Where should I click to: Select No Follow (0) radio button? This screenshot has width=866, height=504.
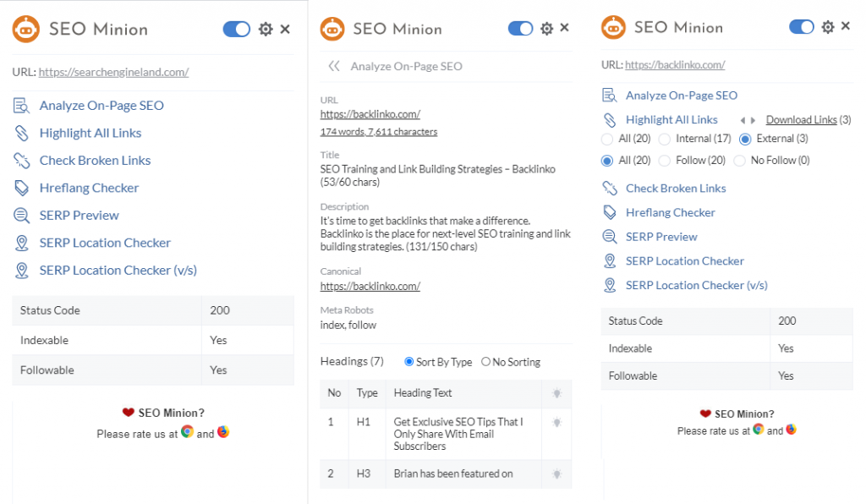point(739,161)
